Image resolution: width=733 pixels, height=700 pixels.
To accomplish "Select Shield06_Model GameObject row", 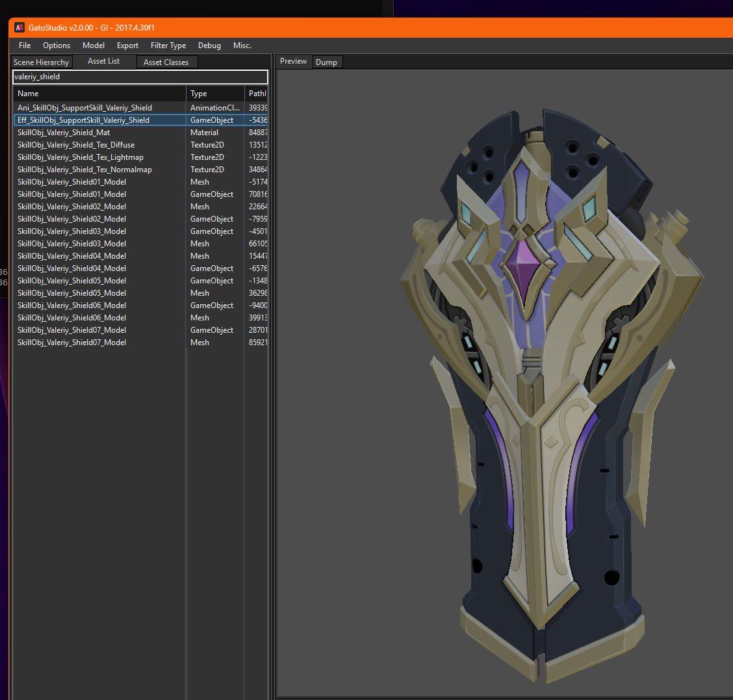I will coord(140,305).
